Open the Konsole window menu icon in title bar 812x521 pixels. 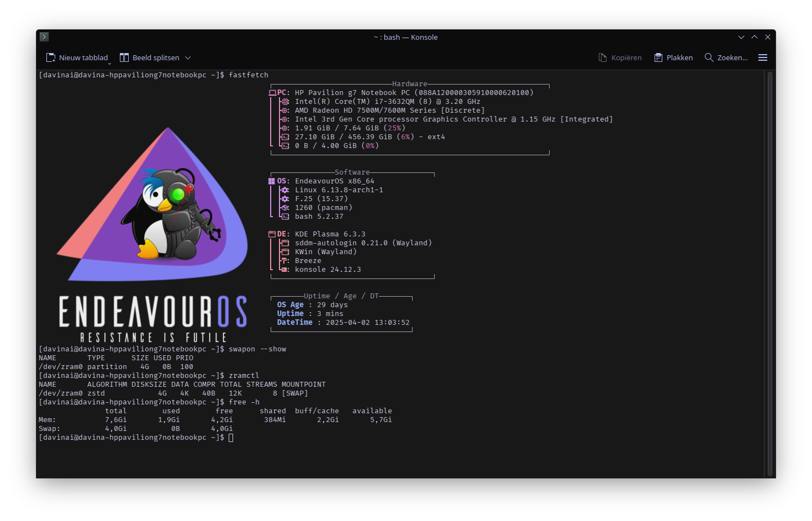tap(44, 37)
